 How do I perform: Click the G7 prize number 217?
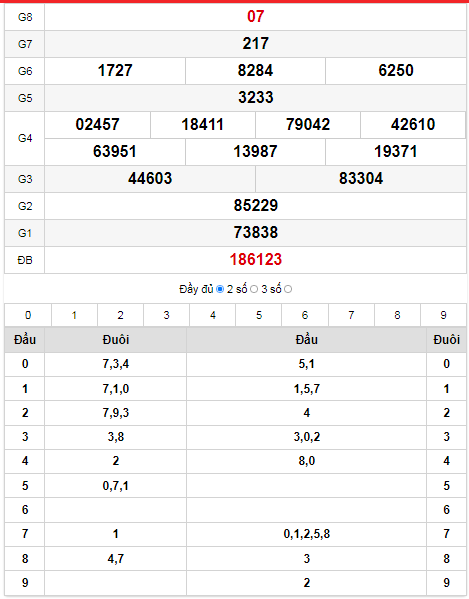tap(256, 44)
